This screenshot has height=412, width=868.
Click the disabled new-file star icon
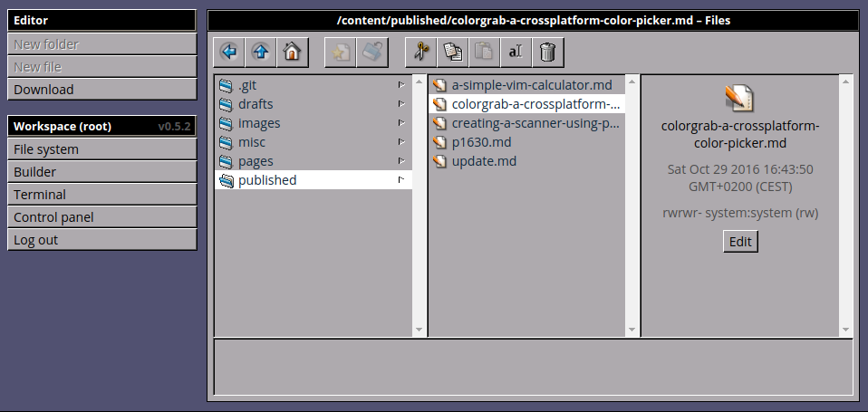341,53
